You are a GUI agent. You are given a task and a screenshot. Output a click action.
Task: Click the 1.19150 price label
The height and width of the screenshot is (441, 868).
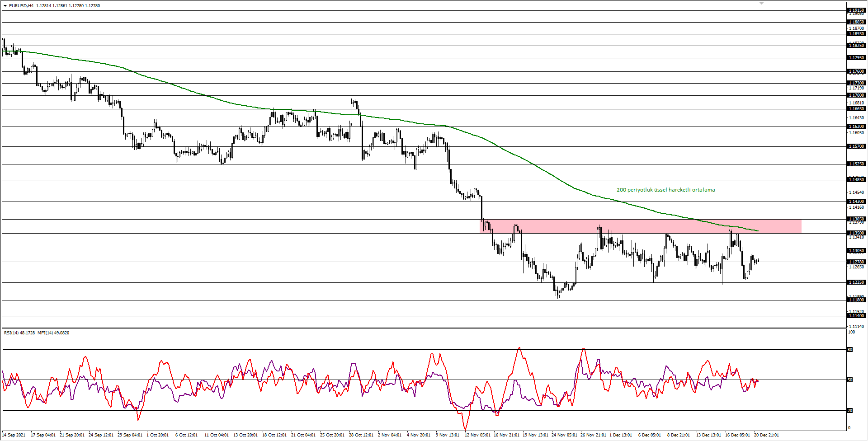(858, 9)
